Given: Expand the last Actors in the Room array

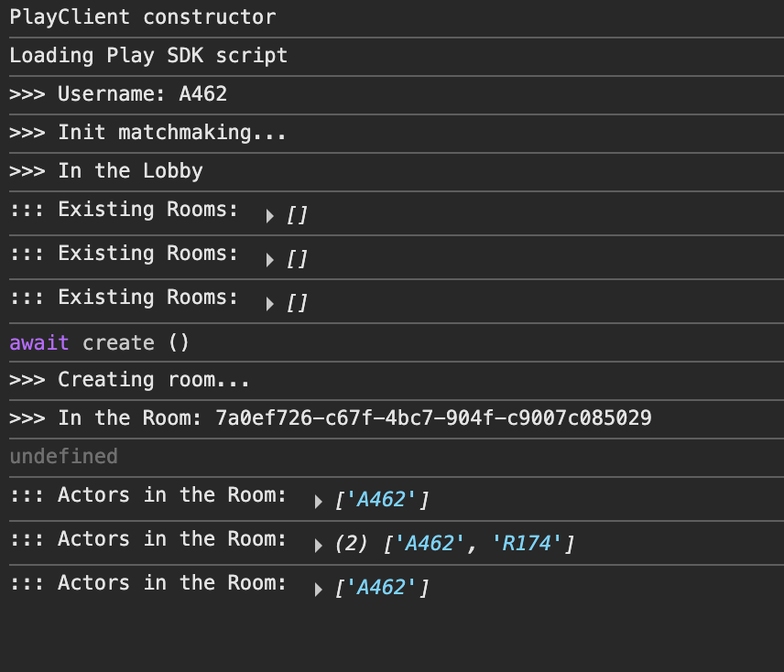Looking at the screenshot, I should pyautogui.click(x=319, y=590).
